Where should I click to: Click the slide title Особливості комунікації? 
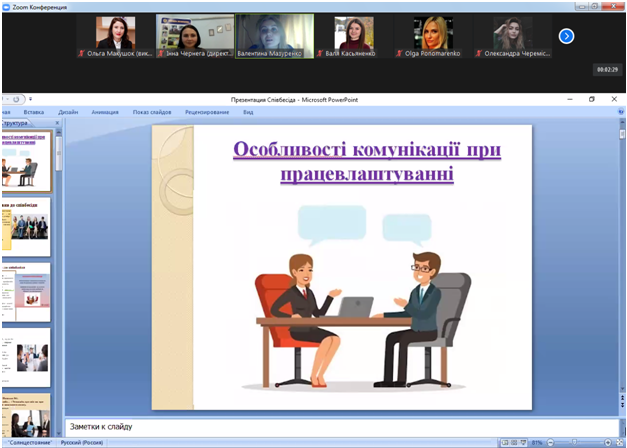click(x=367, y=162)
